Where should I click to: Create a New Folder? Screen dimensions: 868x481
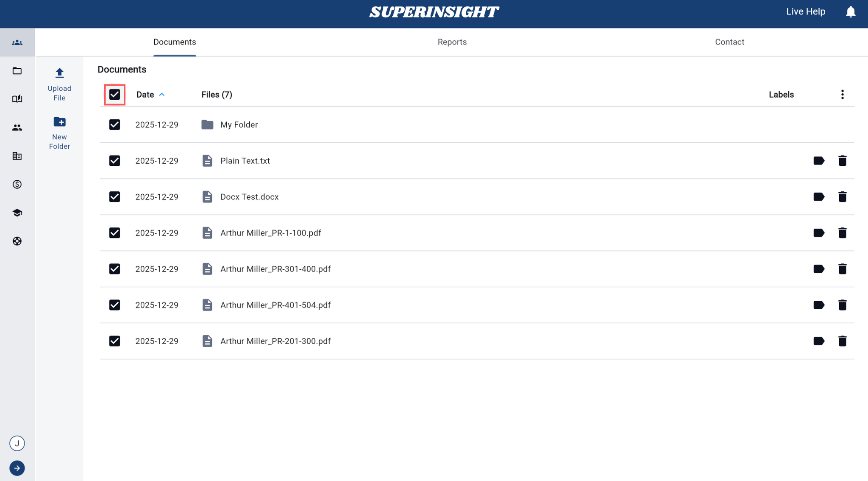pos(59,123)
